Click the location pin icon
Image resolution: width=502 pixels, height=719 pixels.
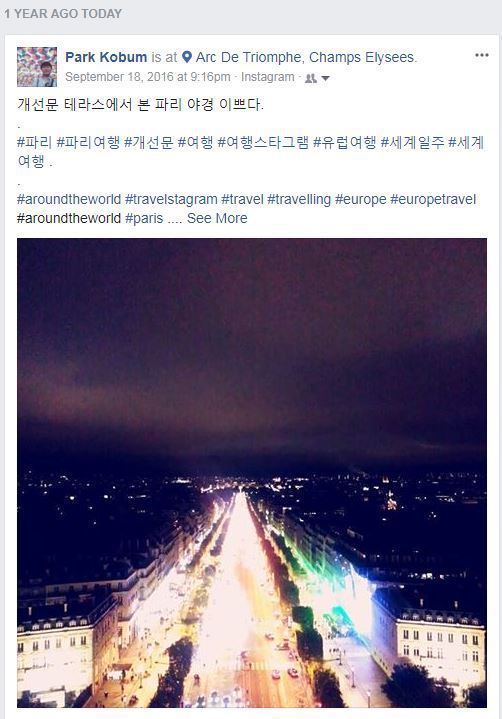pyautogui.click(x=187, y=57)
